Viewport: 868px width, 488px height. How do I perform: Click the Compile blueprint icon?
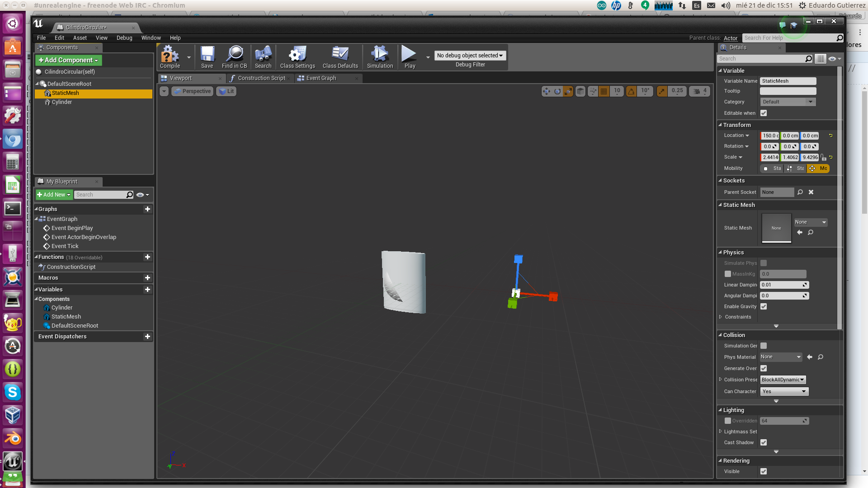[170, 57]
